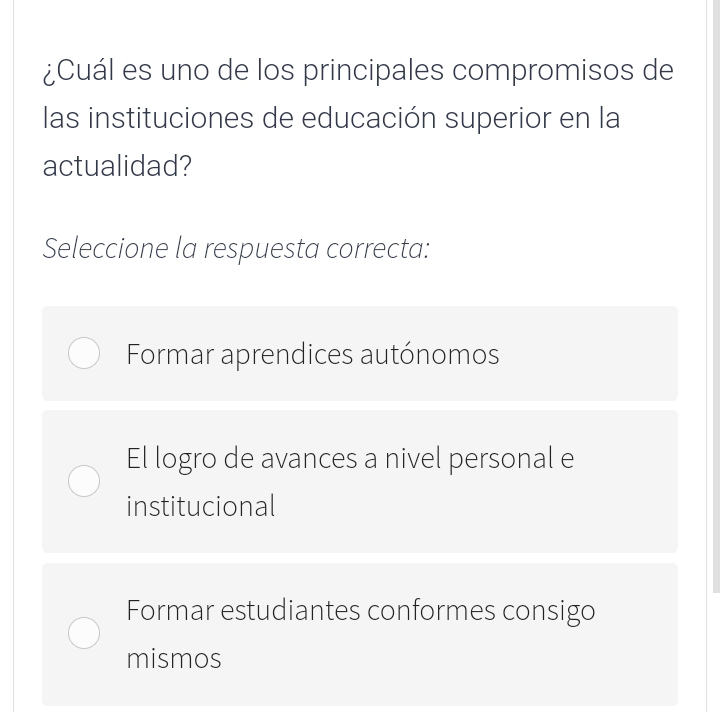
Task: Click the "Seleccione la respuesta correcta:" instruction text
Action: tap(236, 248)
